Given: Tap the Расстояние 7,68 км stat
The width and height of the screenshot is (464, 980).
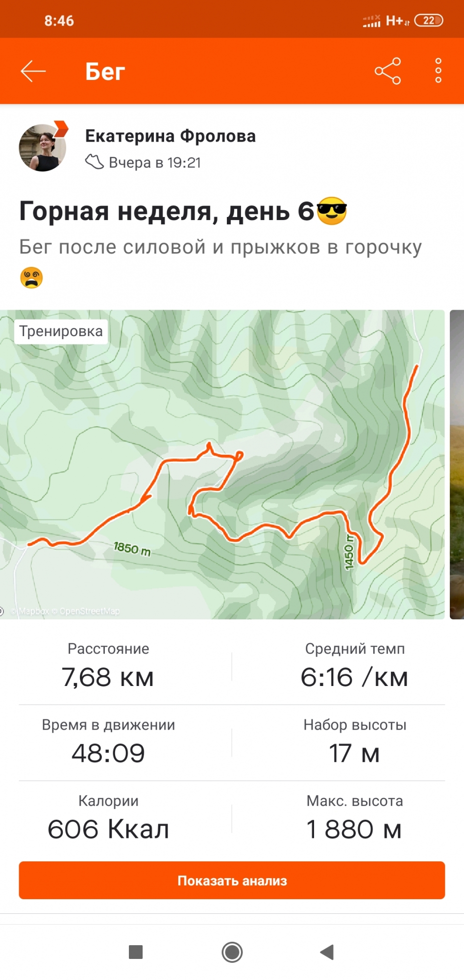Looking at the screenshot, I should (x=108, y=666).
